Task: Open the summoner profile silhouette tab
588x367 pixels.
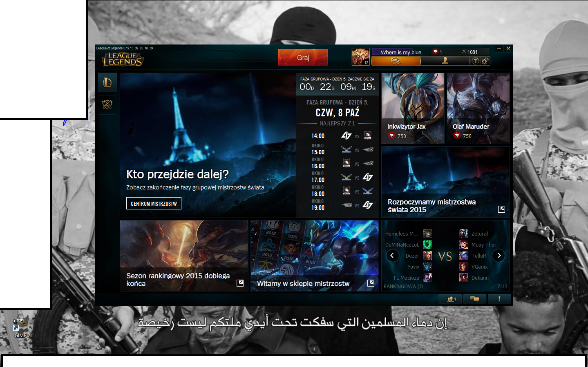Action: [445, 61]
